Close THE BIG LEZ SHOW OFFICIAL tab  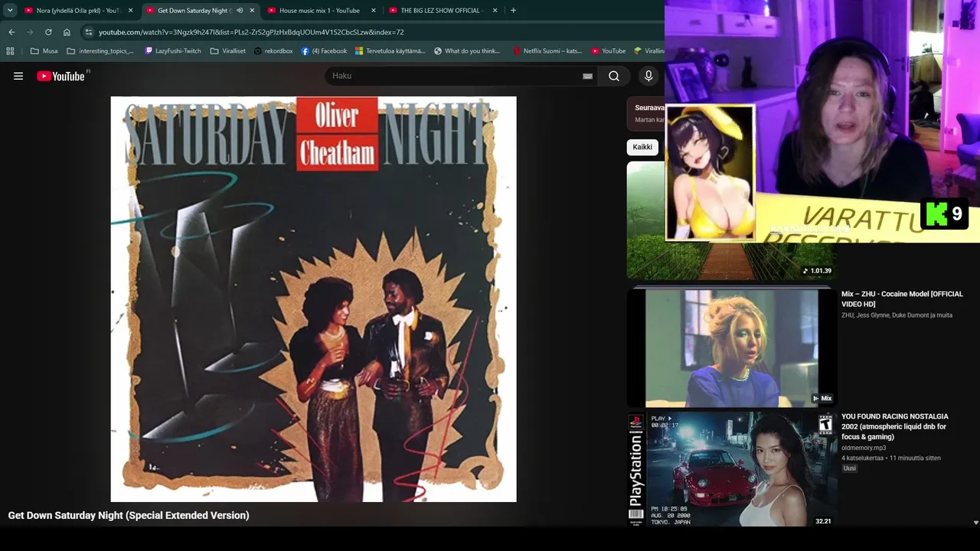pyautogui.click(x=495, y=11)
